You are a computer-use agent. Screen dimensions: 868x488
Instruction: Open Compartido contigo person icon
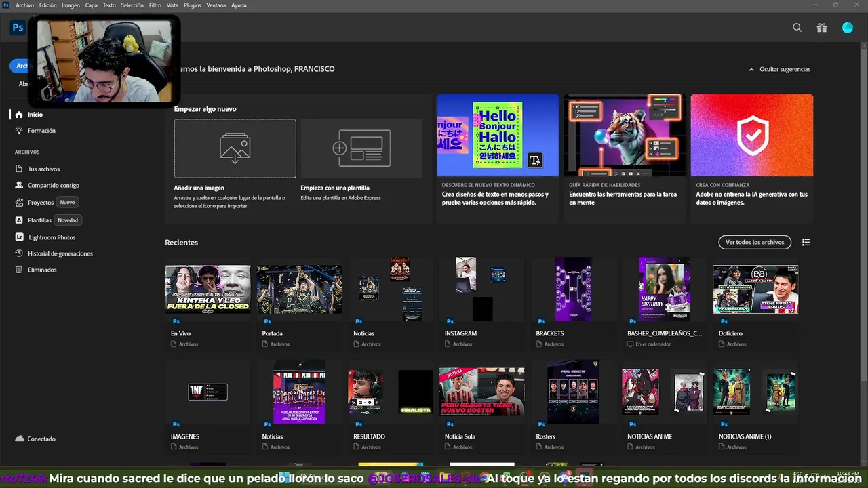[x=19, y=186]
